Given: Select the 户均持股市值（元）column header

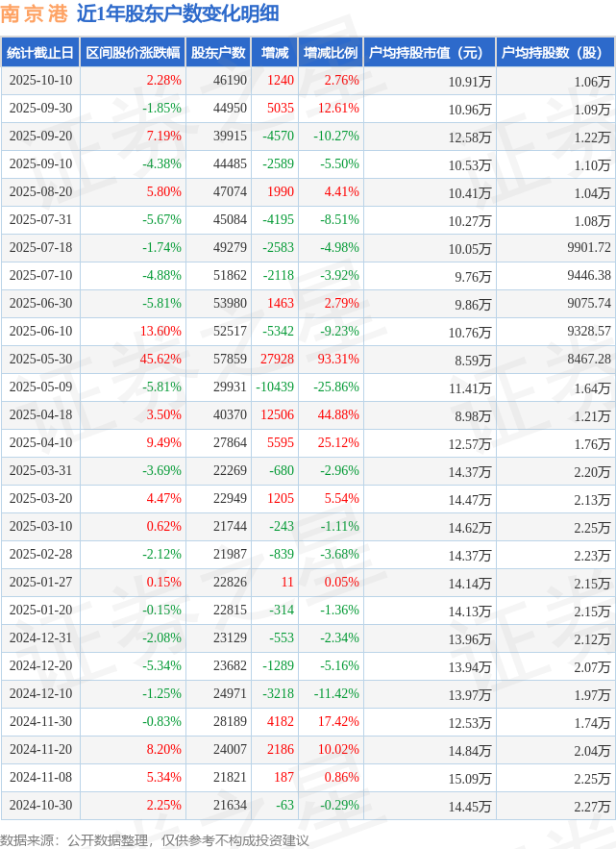Looking at the screenshot, I should 428,53.
